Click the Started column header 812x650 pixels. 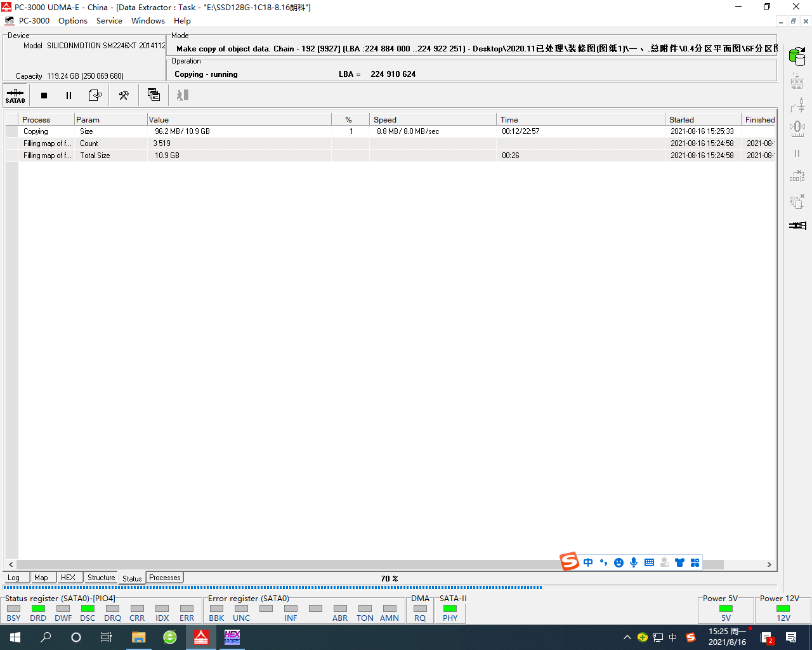703,119
